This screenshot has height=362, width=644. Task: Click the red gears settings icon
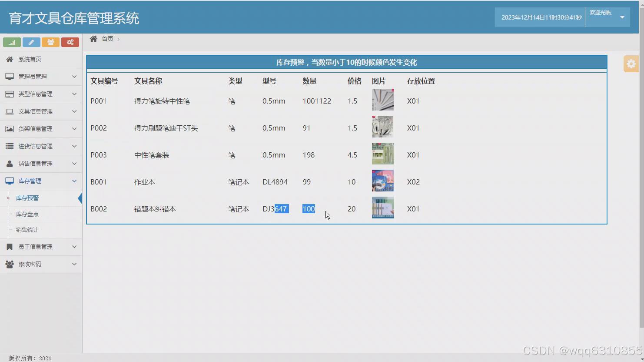click(x=70, y=42)
